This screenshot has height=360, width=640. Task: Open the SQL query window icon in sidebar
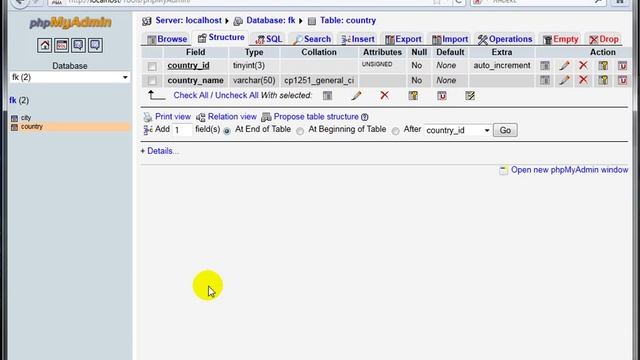(62, 45)
